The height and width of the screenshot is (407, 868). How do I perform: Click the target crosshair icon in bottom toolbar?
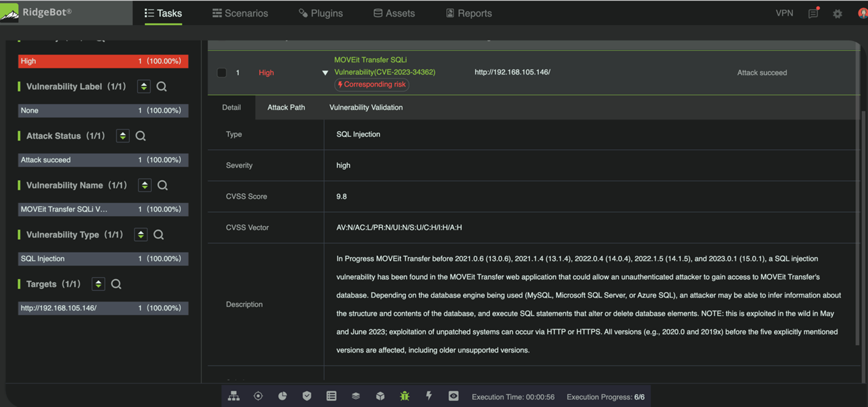tap(258, 396)
